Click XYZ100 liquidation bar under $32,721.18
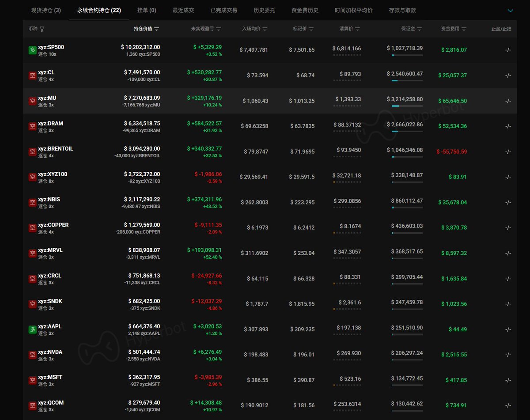This screenshot has height=420, width=530. [x=347, y=182]
